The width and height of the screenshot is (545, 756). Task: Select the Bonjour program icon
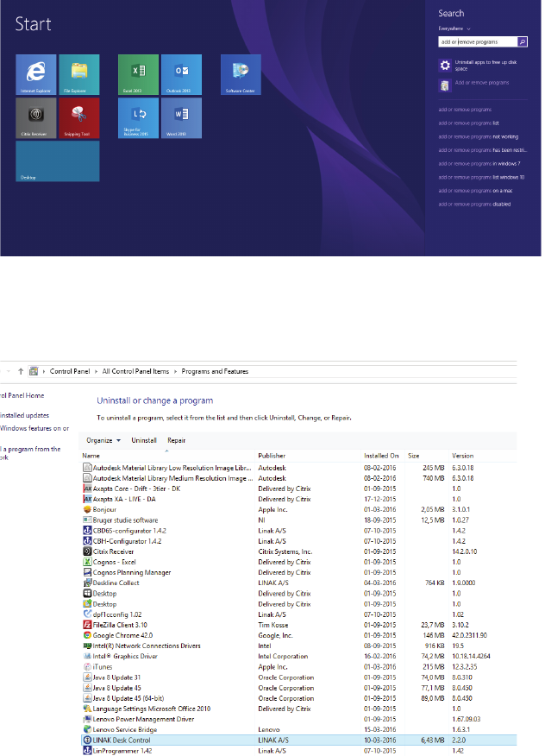click(87, 510)
